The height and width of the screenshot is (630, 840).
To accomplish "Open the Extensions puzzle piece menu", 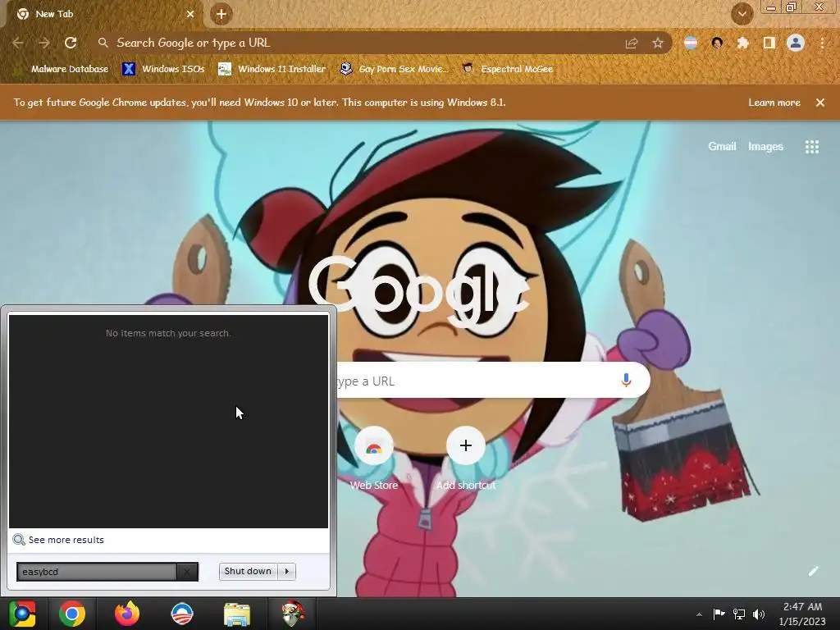I will pyautogui.click(x=743, y=43).
